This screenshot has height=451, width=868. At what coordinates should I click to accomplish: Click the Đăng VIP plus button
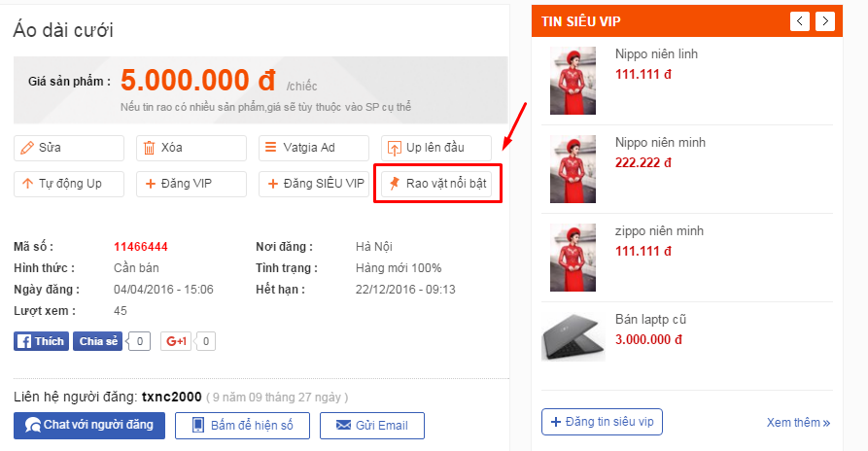(191, 184)
